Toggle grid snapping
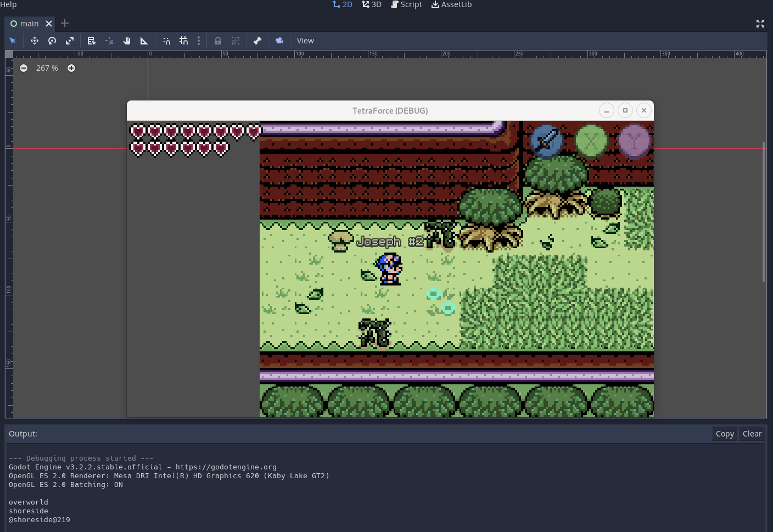The height and width of the screenshot is (532, 773). (184, 40)
